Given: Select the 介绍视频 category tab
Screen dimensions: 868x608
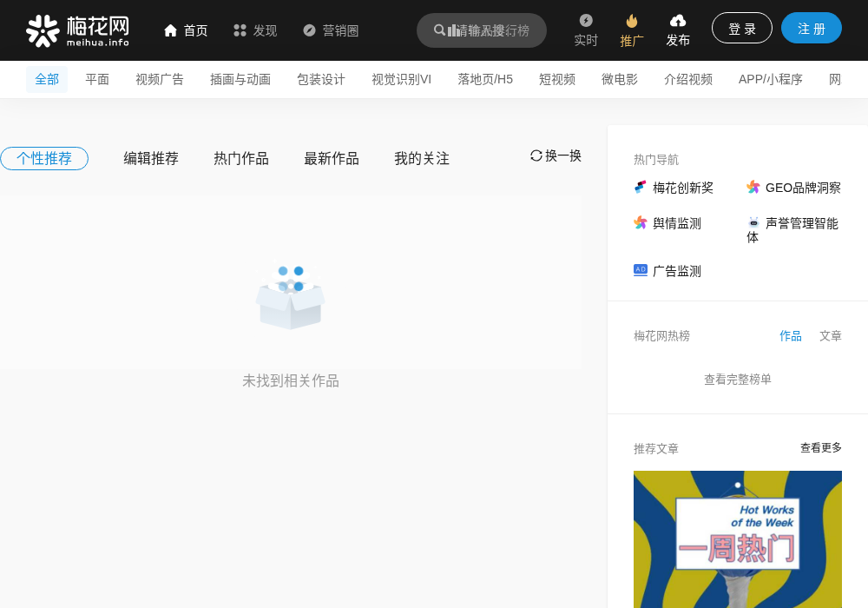Looking at the screenshot, I should point(688,79).
